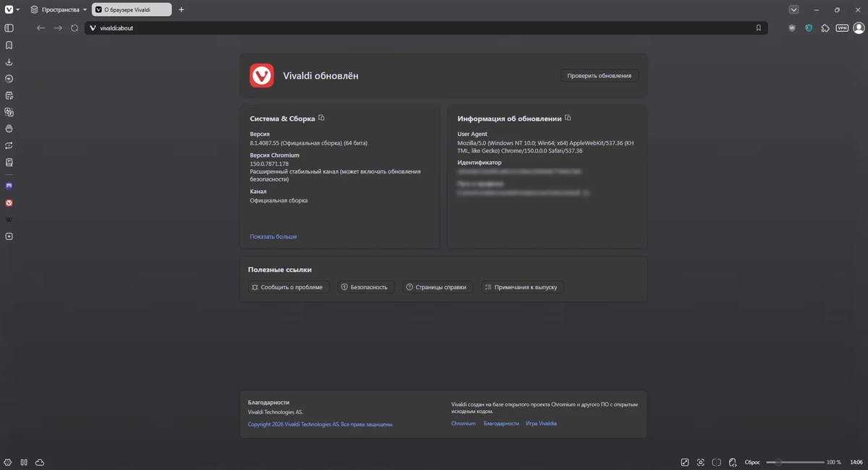Open the Vivaldi main menu button
The height and width of the screenshot is (470, 868).
(12, 9)
